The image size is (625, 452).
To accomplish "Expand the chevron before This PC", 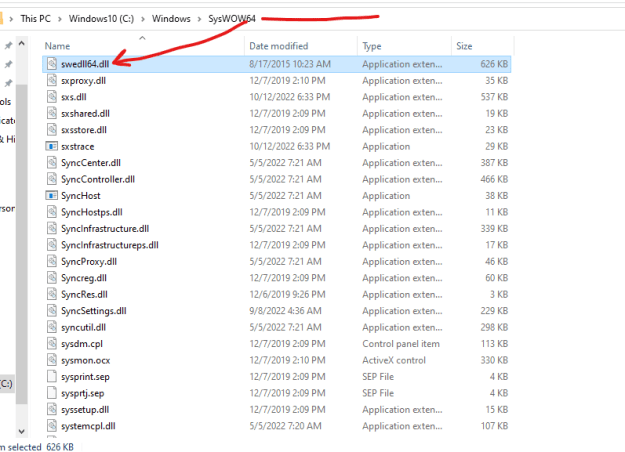I will click(11, 19).
